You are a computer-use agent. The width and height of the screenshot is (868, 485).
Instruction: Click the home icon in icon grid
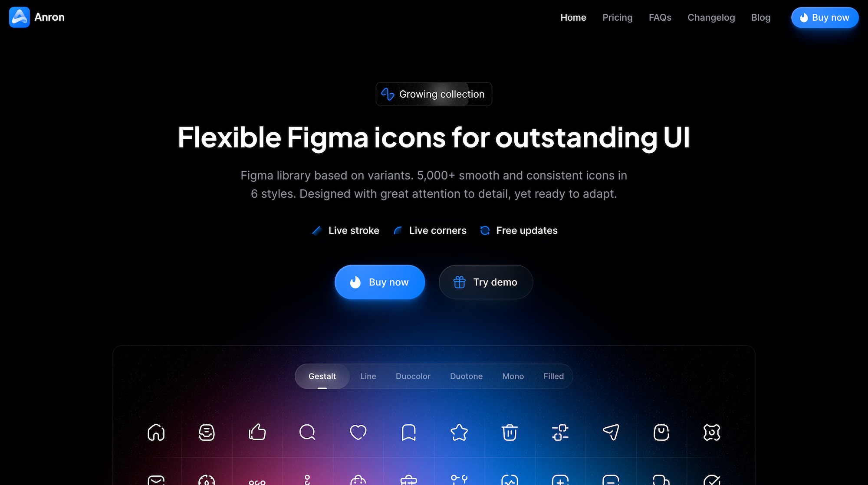(x=156, y=431)
